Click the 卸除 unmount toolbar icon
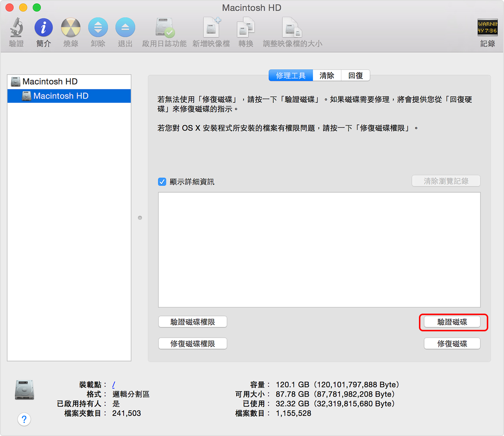 point(98,28)
